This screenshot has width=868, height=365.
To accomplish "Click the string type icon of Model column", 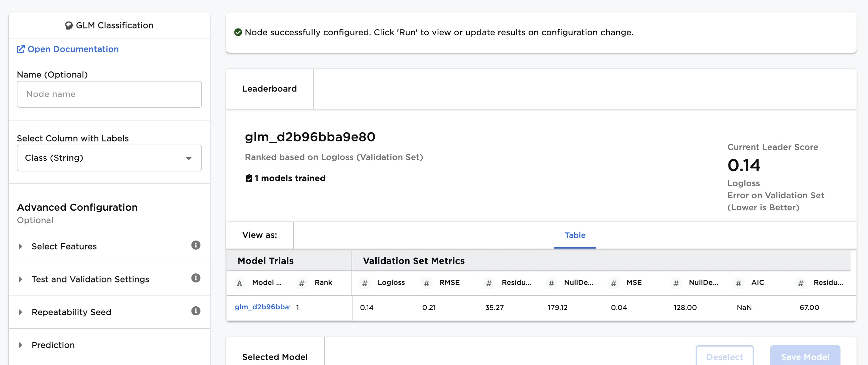I will pos(239,283).
